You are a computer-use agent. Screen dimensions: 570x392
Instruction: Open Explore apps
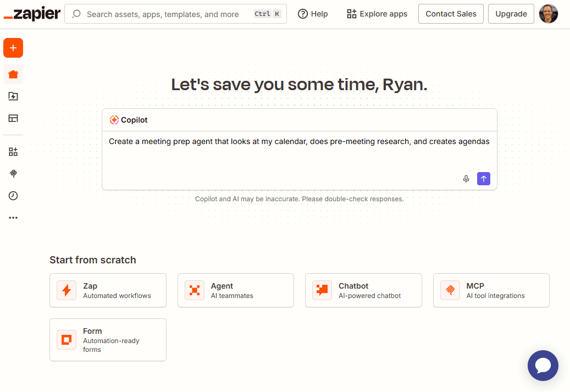[377, 14]
